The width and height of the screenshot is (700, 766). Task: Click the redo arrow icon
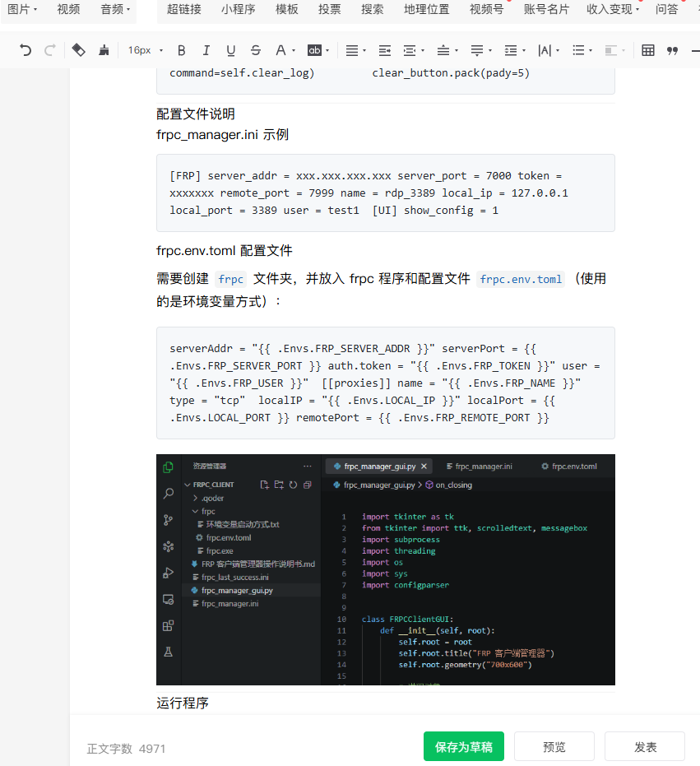(x=49, y=50)
